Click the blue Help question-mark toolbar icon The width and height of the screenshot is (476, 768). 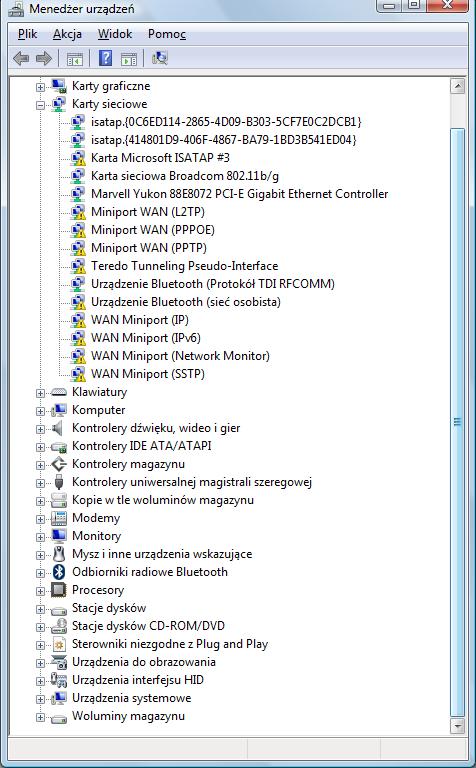tap(105, 58)
